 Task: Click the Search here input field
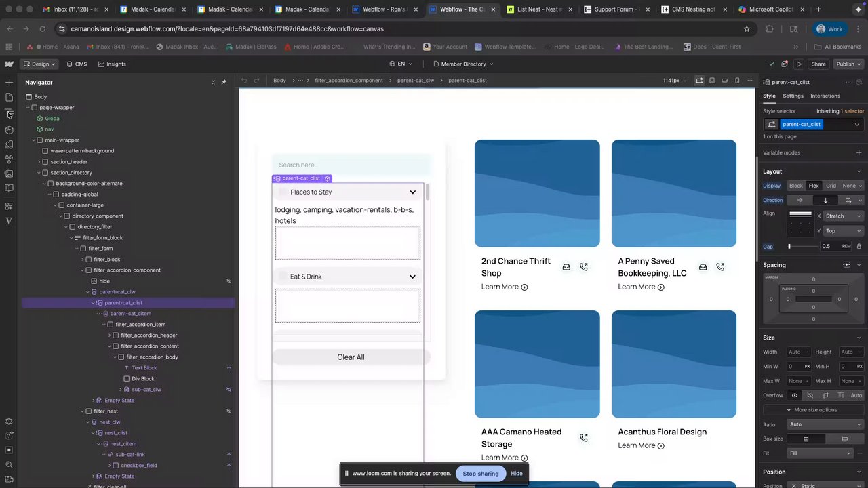point(351,165)
